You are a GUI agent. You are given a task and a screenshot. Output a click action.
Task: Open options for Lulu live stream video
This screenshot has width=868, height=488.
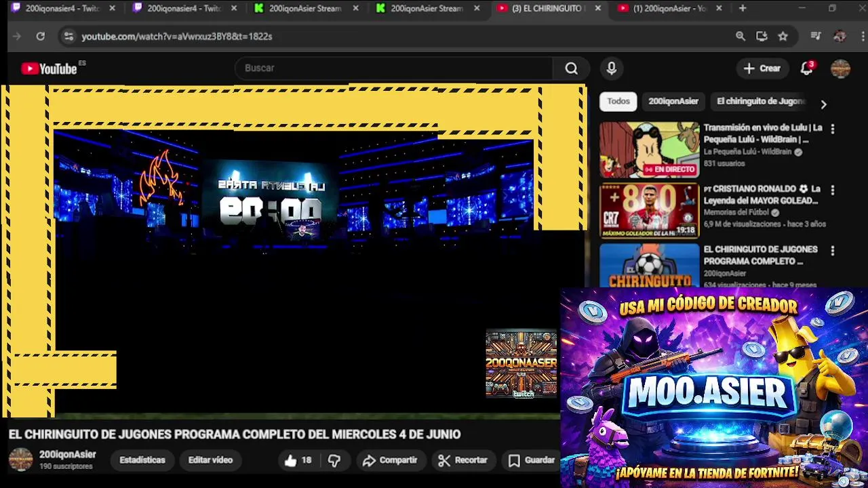[x=833, y=129]
